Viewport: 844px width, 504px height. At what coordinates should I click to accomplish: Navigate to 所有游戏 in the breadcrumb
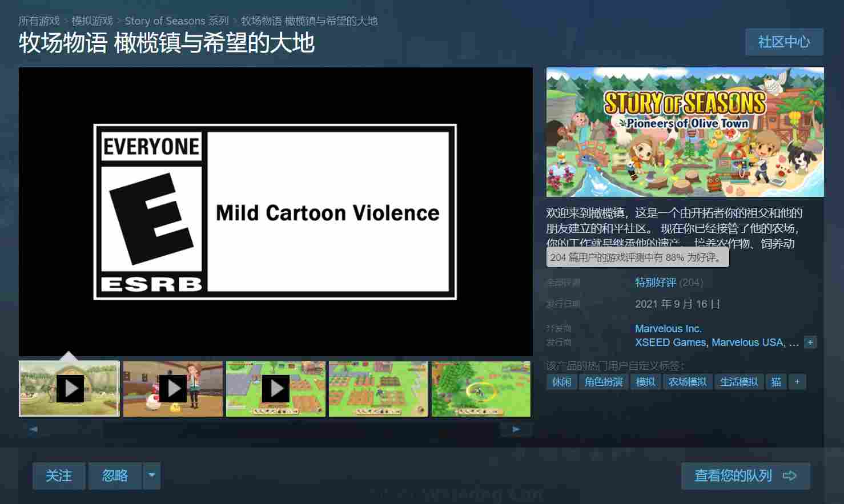coord(38,21)
